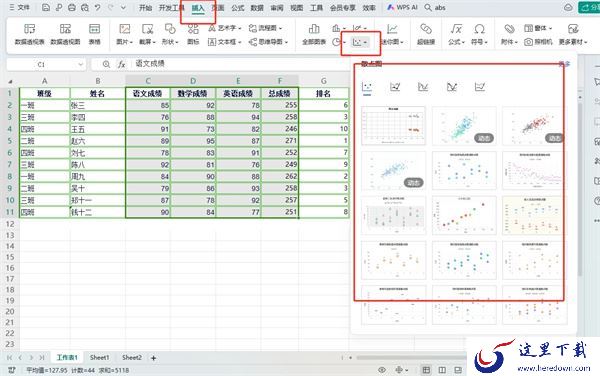Image resolution: width=600 pixels, height=376 pixels.
Task: Open the 图片 picture dropdown
Action: pos(125,34)
